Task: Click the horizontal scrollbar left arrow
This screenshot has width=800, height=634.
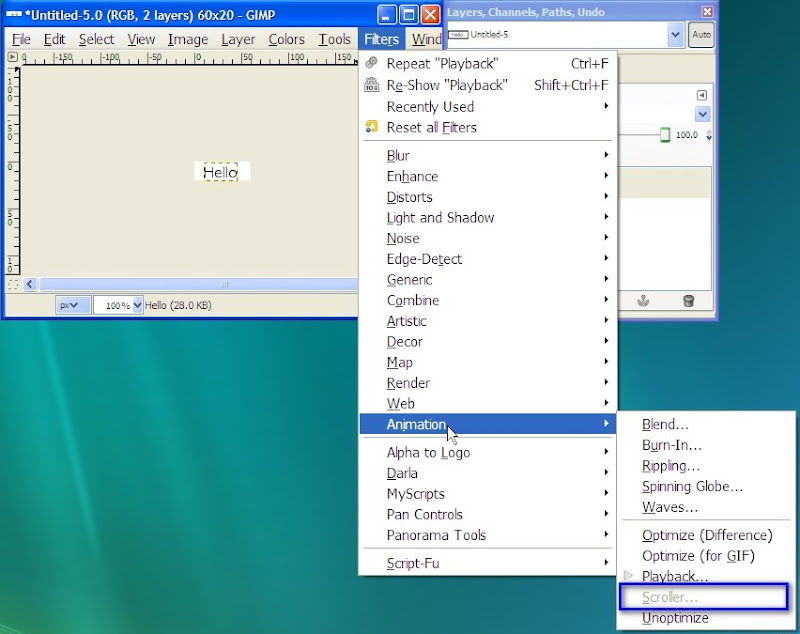Action: tap(30, 284)
